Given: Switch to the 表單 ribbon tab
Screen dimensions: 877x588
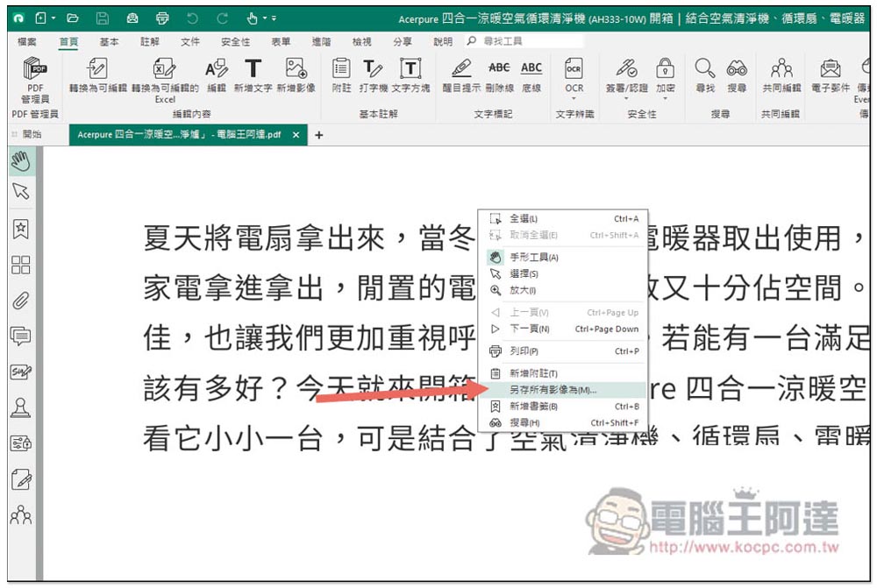Looking at the screenshot, I should tap(281, 42).
